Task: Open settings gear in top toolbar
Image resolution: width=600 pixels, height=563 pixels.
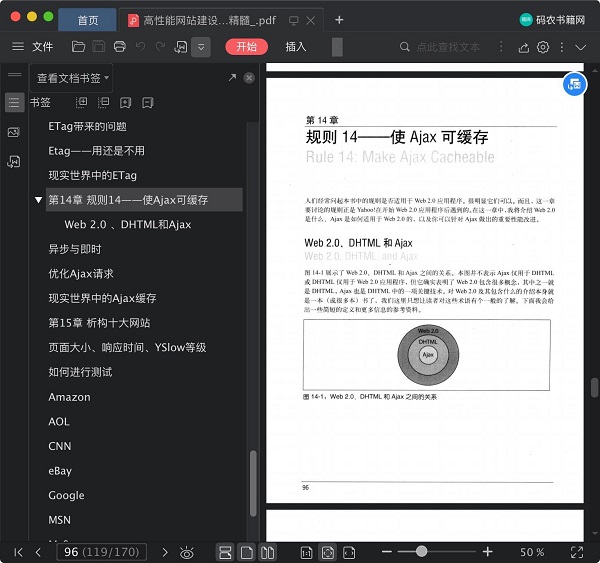Action: click(544, 47)
